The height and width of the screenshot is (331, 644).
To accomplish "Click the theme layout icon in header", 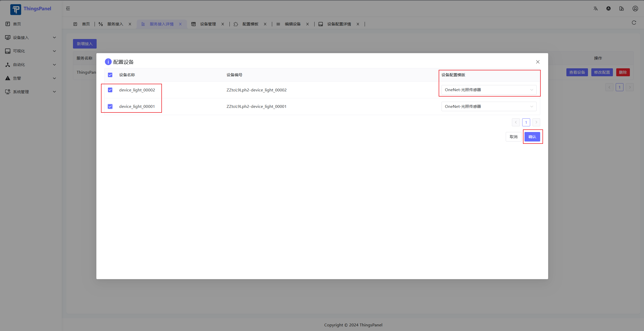I will pyautogui.click(x=621, y=8).
